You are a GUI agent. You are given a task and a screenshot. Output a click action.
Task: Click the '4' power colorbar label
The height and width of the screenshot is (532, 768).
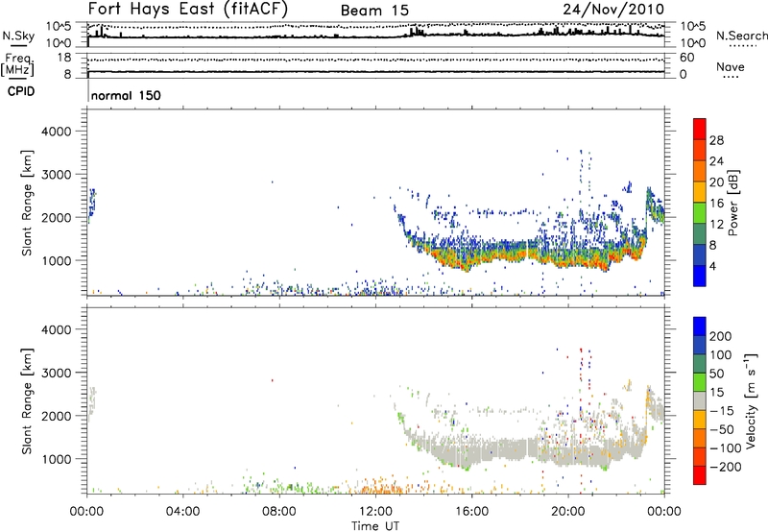pos(713,267)
